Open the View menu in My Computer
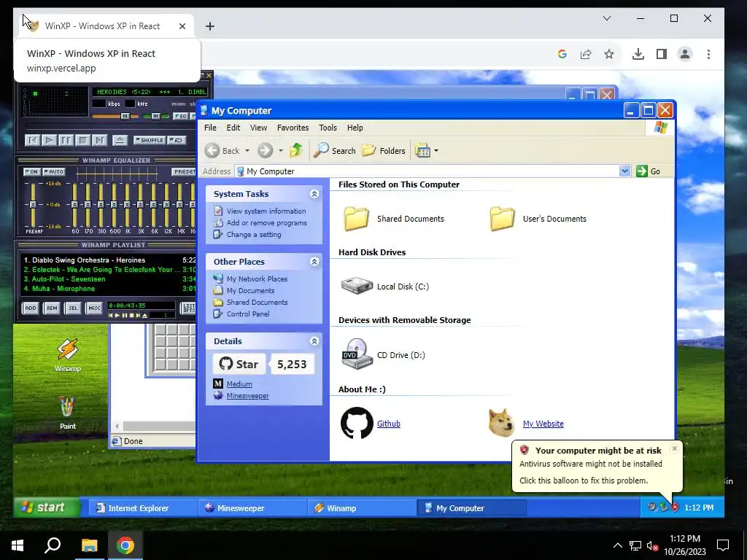Viewport: 747px width, 560px height. [x=258, y=128]
